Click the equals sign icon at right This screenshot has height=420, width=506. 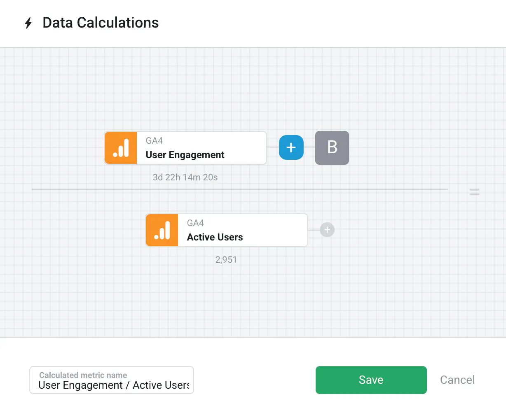click(475, 192)
